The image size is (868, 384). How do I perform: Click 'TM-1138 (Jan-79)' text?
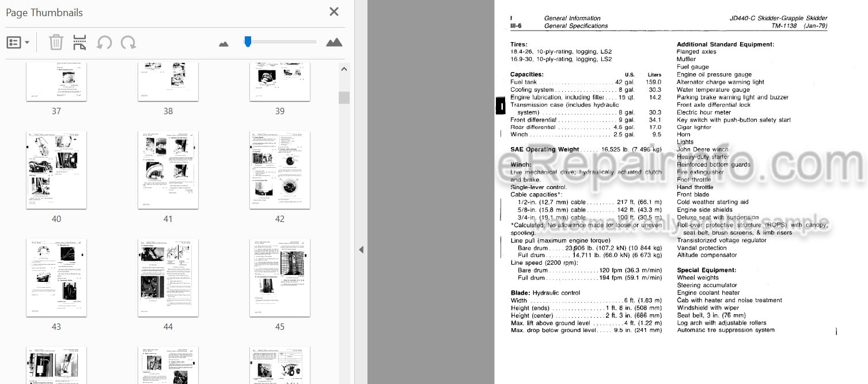point(799,26)
